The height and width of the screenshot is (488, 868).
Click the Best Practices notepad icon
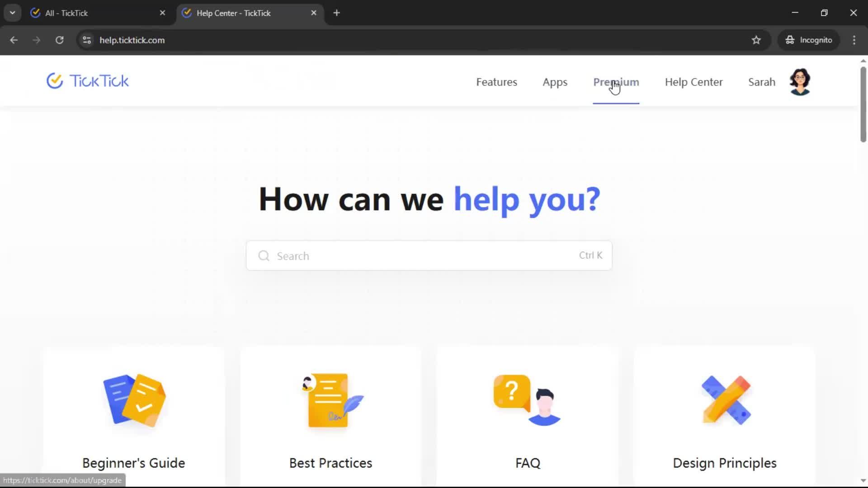tap(331, 400)
